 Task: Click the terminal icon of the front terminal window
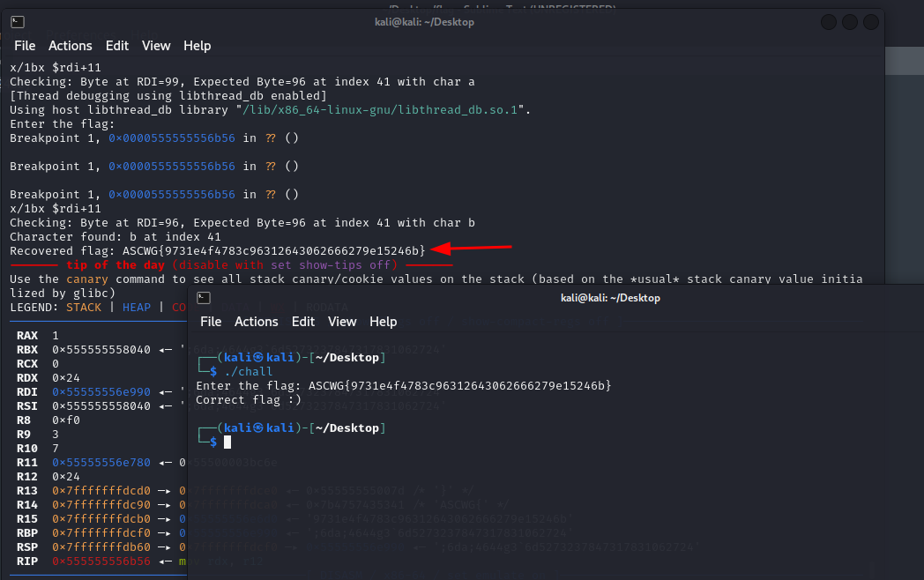[x=205, y=298]
